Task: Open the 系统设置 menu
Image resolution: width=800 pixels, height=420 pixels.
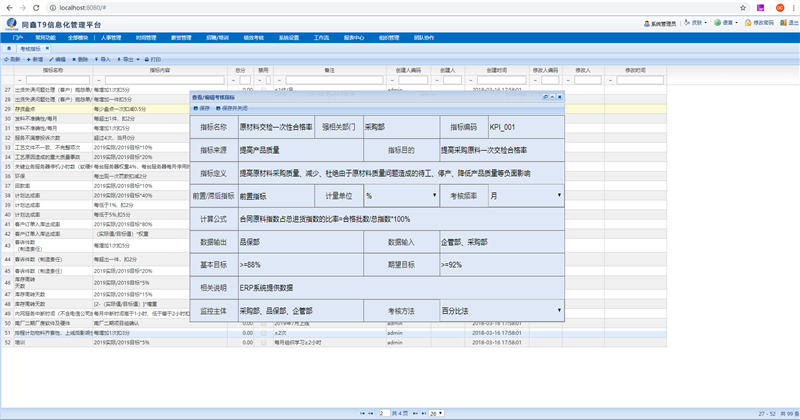Action: (x=286, y=36)
